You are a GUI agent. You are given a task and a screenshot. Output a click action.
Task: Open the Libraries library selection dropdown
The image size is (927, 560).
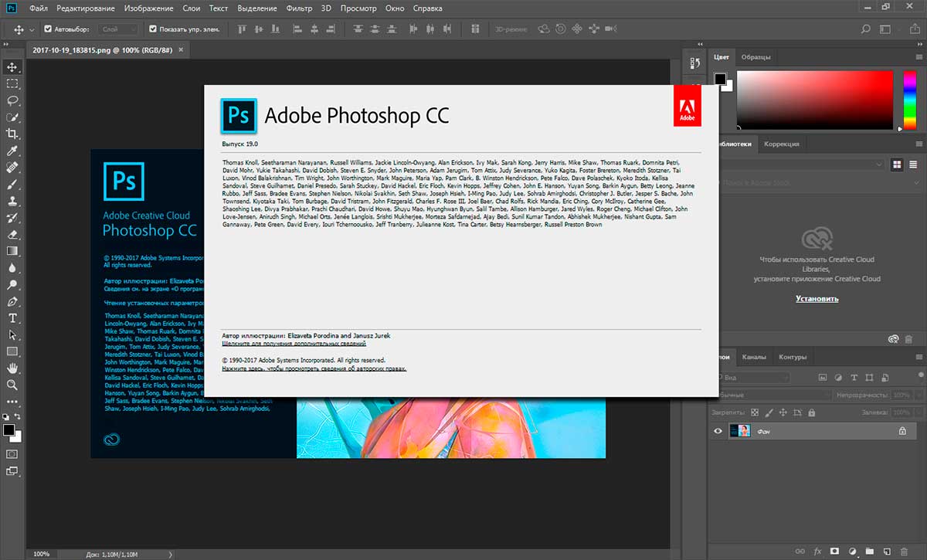(x=800, y=165)
